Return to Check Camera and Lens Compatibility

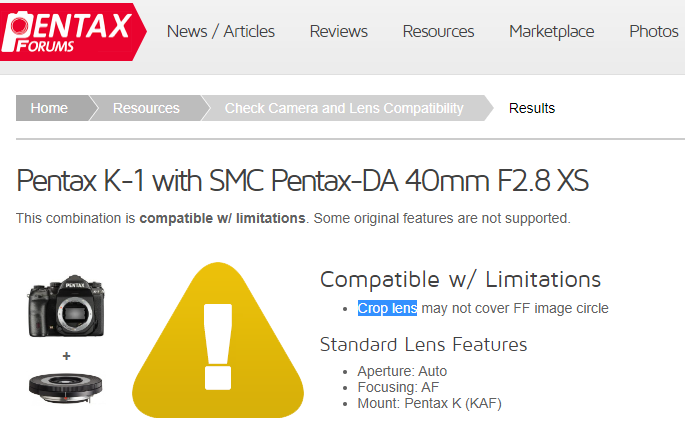click(344, 108)
